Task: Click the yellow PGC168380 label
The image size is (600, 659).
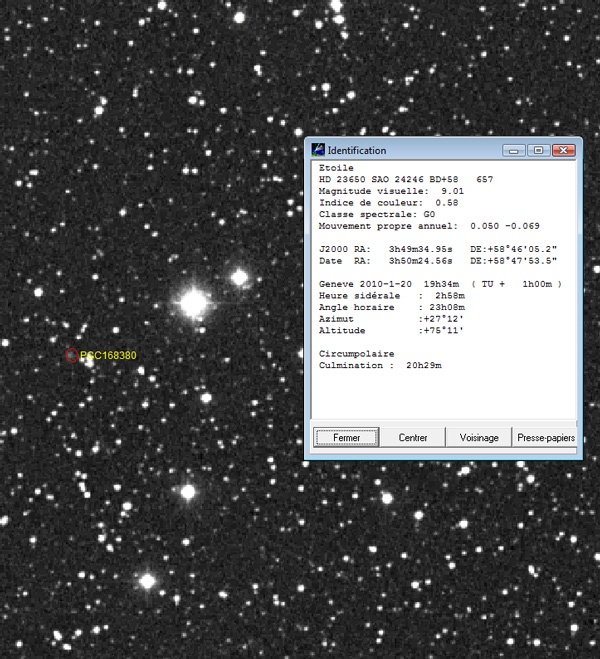Action: [x=108, y=355]
